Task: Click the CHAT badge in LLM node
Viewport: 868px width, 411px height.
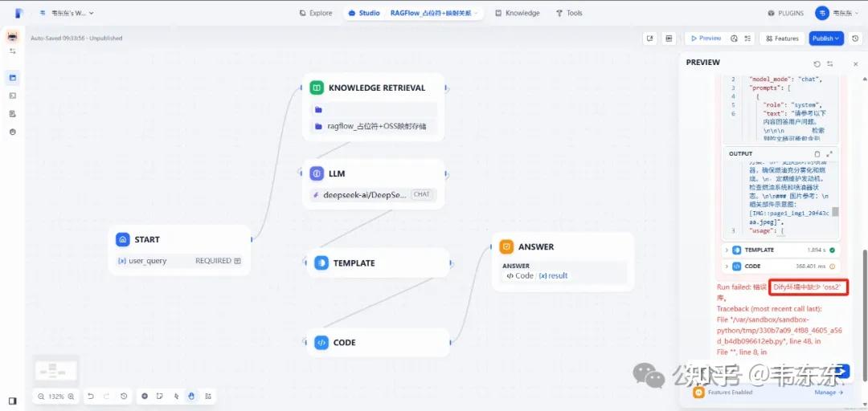Action: pos(422,194)
